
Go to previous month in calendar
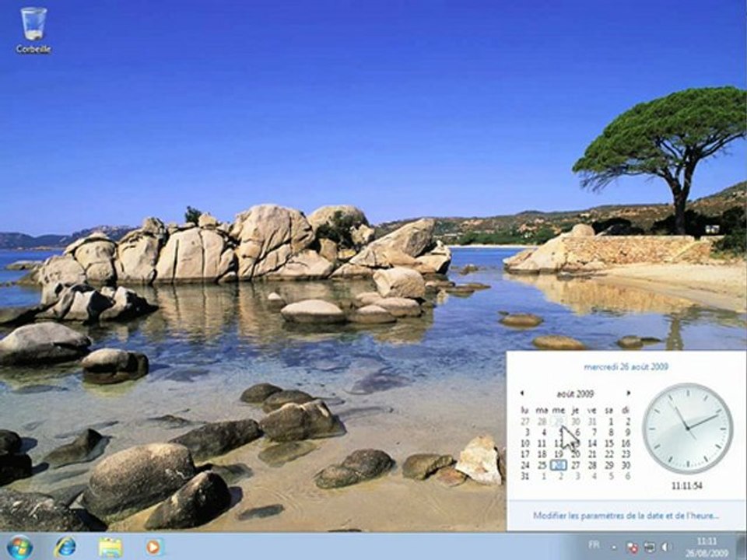522,393
